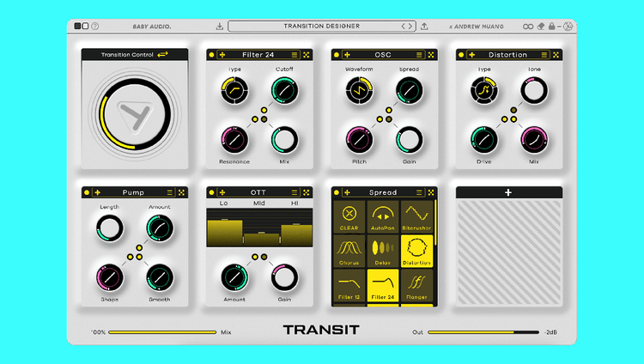This screenshot has width=644, height=364.
Task: Open the Filter 24 module menu lines
Action: pyautogui.click(x=295, y=55)
